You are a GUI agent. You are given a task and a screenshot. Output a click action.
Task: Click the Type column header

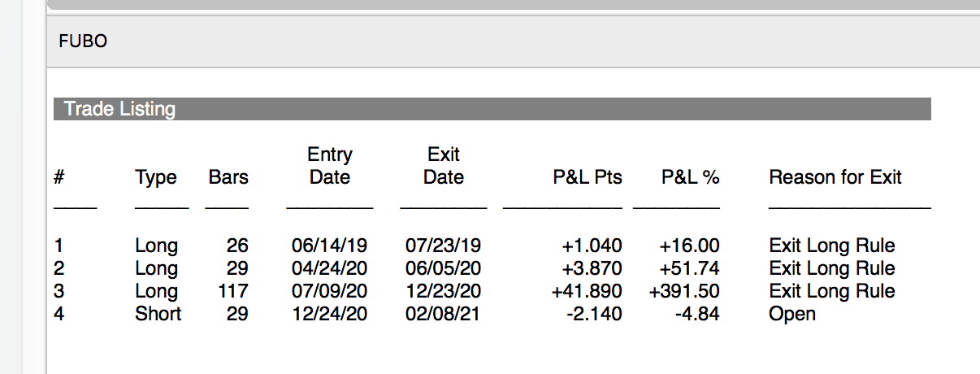156,177
